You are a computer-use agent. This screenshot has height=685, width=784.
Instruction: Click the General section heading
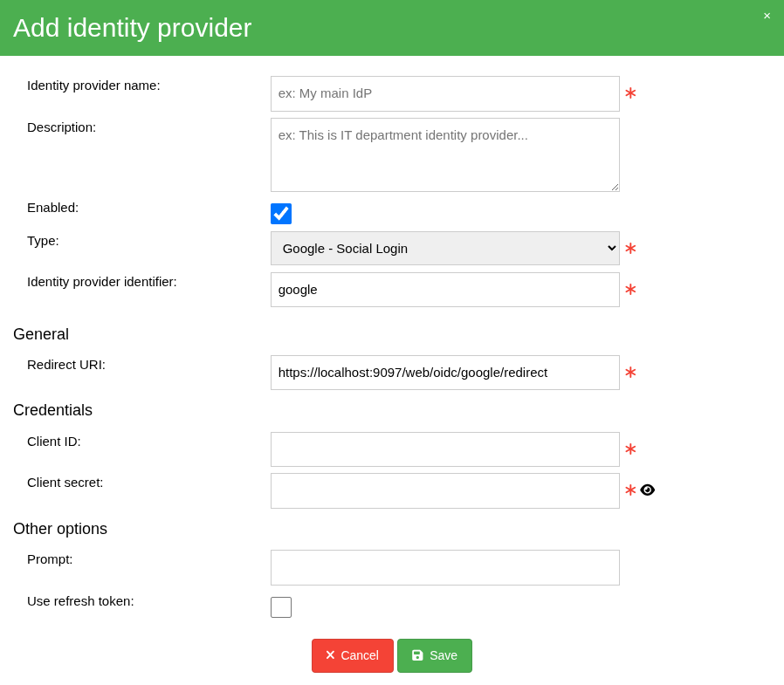(x=41, y=333)
